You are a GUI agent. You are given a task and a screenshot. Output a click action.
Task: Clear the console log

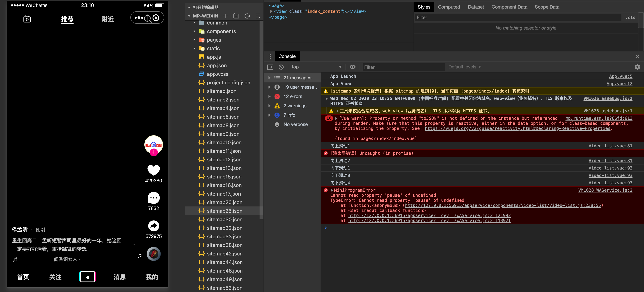281,67
